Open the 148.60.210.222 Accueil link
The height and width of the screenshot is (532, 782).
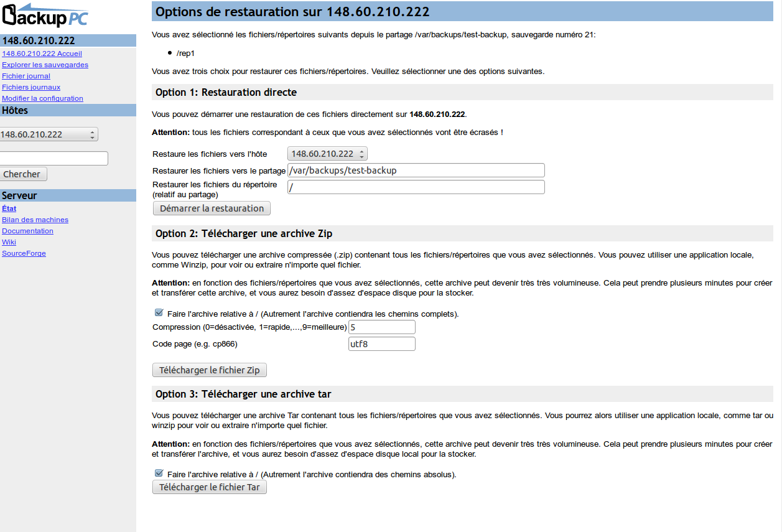tap(42, 54)
